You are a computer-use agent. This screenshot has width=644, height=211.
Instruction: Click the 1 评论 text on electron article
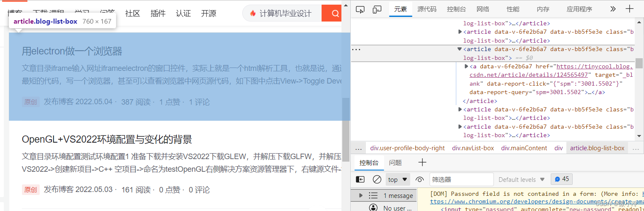(x=199, y=102)
